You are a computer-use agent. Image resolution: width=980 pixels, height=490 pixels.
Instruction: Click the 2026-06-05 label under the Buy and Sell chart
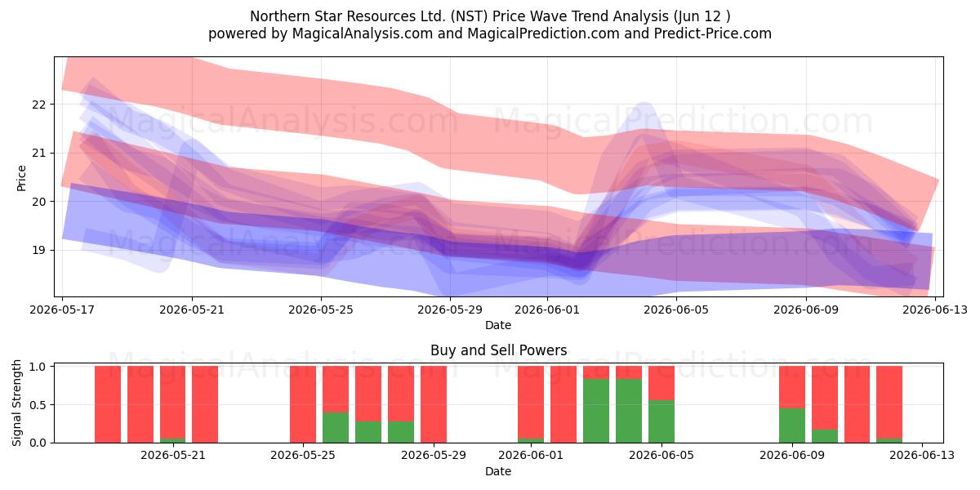pyautogui.click(x=661, y=456)
